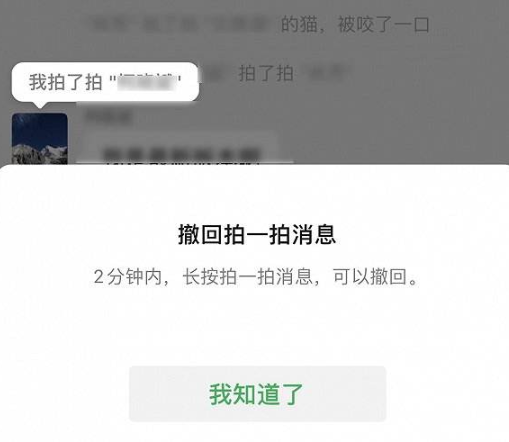Tap the green 我知道了 button
The image size is (509, 442).
click(x=257, y=394)
